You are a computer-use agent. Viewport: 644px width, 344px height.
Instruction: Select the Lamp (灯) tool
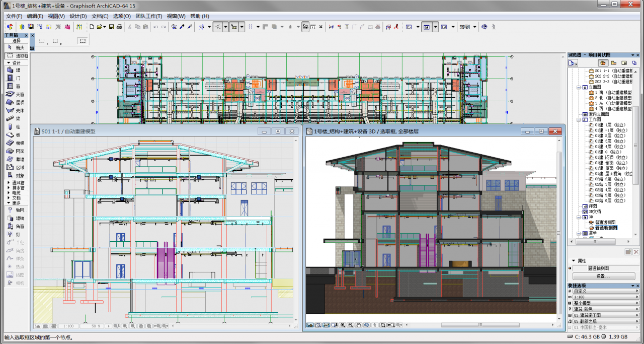point(15,234)
